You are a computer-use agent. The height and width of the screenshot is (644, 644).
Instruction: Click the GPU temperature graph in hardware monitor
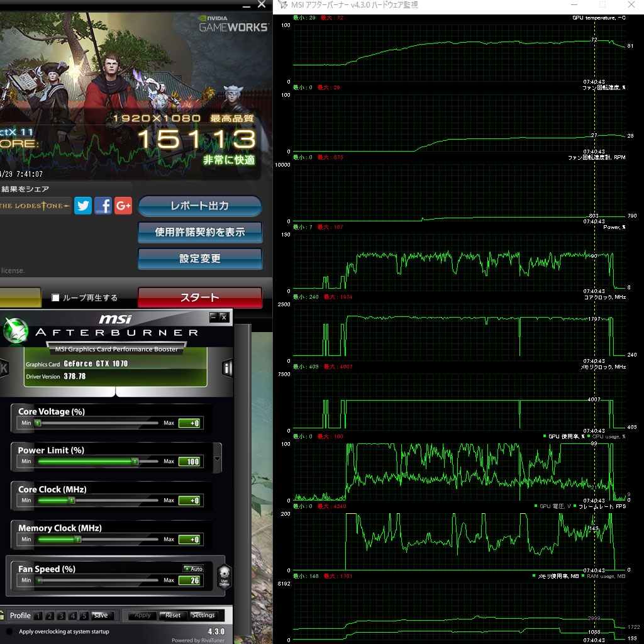tap(459, 53)
